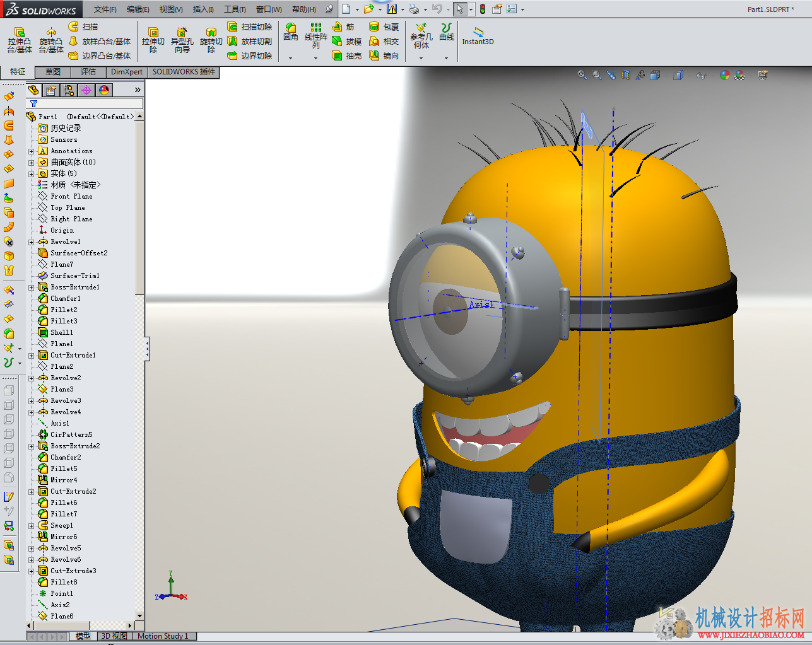Expand the Boss-Extrude1 feature node

[31, 288]
